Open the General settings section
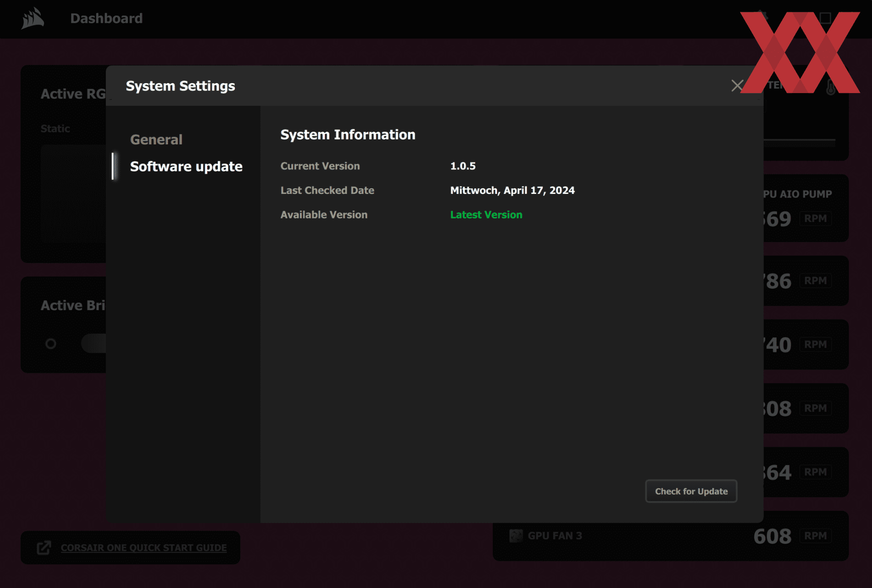This screenshot has width=872, height=588. coord(156,139)
